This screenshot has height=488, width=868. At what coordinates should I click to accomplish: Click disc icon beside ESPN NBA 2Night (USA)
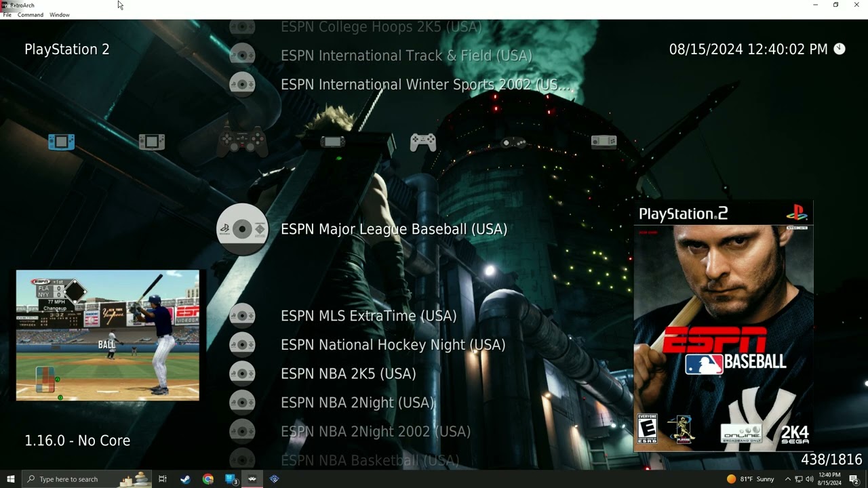click(x=242, y=403)
